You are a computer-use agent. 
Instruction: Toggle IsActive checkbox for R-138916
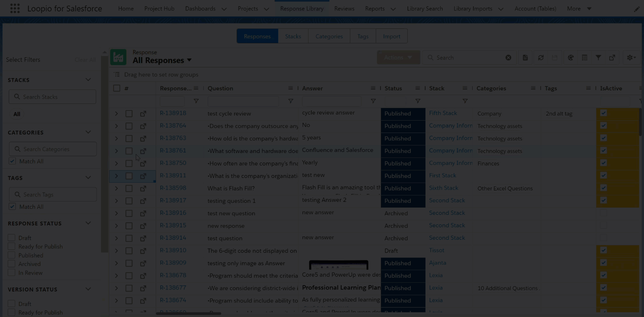click(603, 213)
